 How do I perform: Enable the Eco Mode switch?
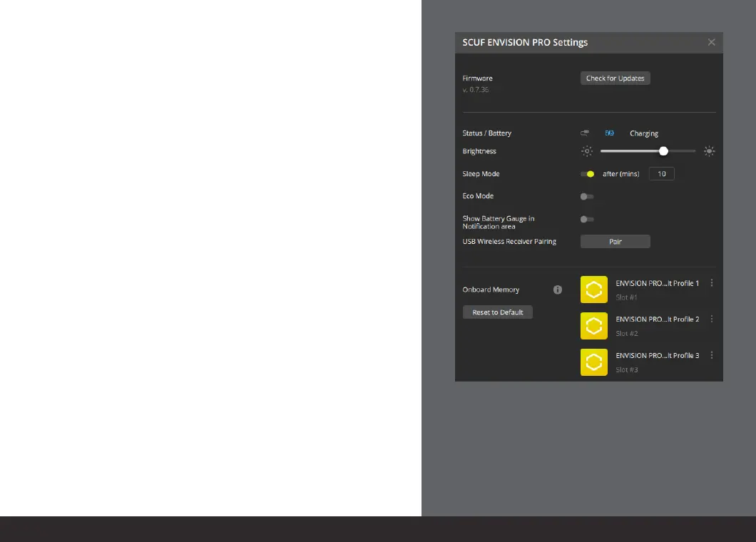[x=587, y=196]
